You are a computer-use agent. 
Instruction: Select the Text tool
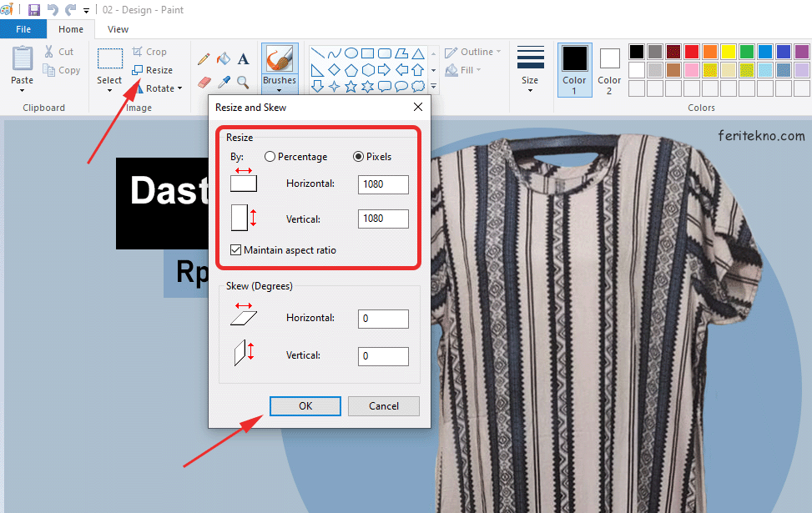(244, 59)
